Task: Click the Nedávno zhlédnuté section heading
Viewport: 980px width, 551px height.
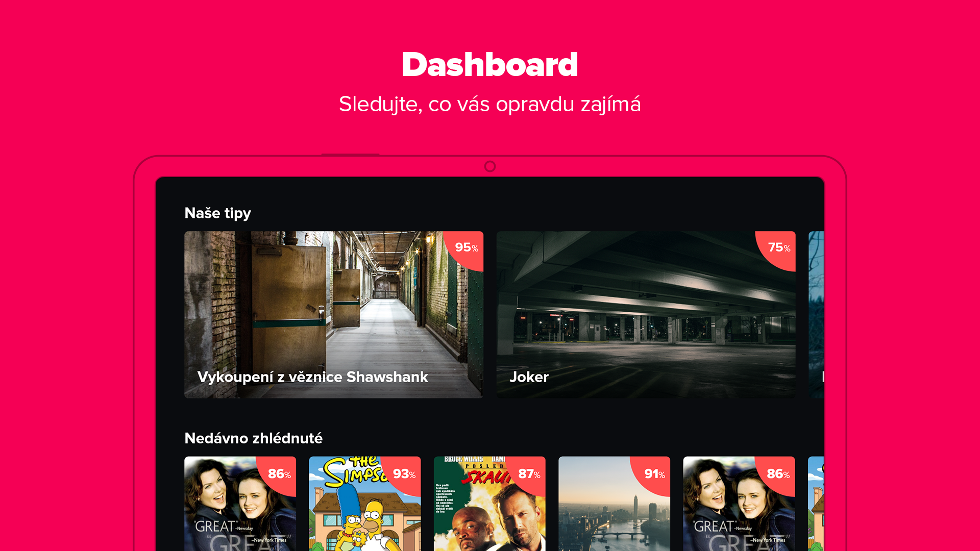Action: tap(253, 438)
